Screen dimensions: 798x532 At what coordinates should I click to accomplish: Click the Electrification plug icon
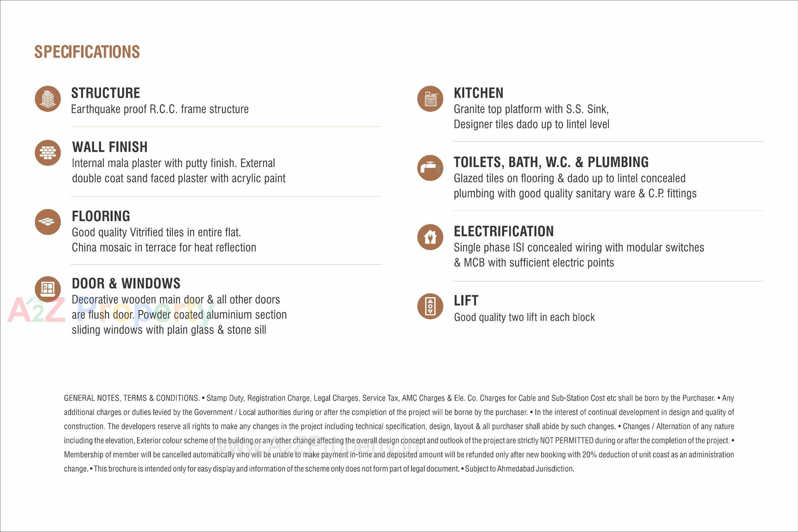pyautogui.click(x=430, y=237)
